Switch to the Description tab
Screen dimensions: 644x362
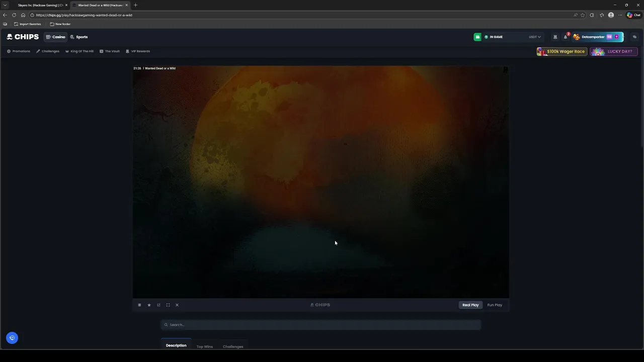[176, 345]
